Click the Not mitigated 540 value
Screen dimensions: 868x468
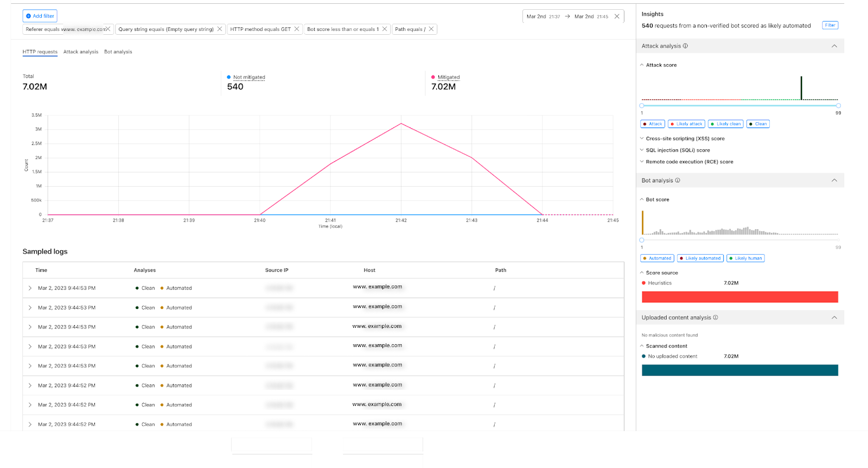(235, 87)
